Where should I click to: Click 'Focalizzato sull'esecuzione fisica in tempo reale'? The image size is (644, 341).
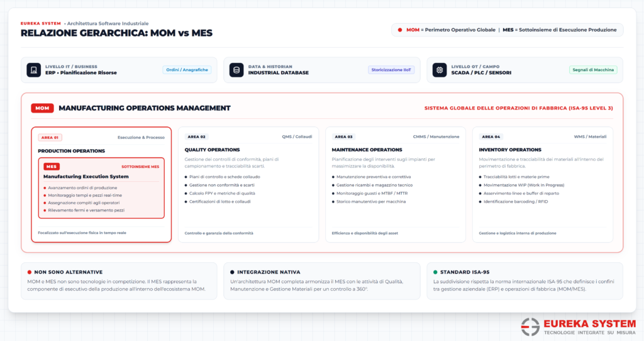pyautogui.click(x=82, y=233)
